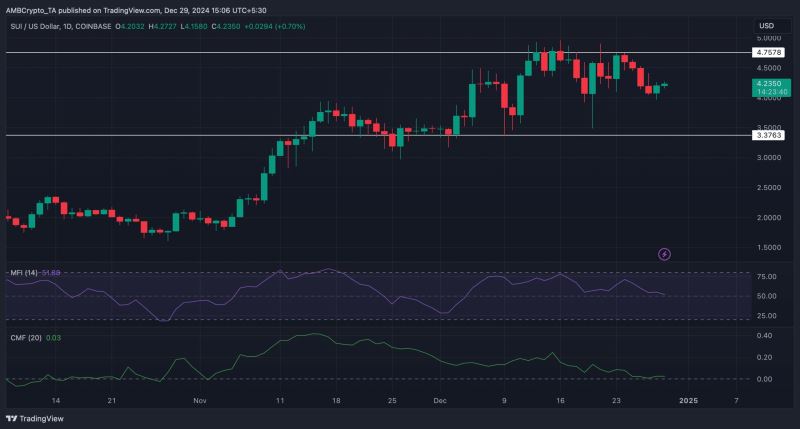
Task: Click the Nov label on time axis
Action: click(x=200, y=400)
